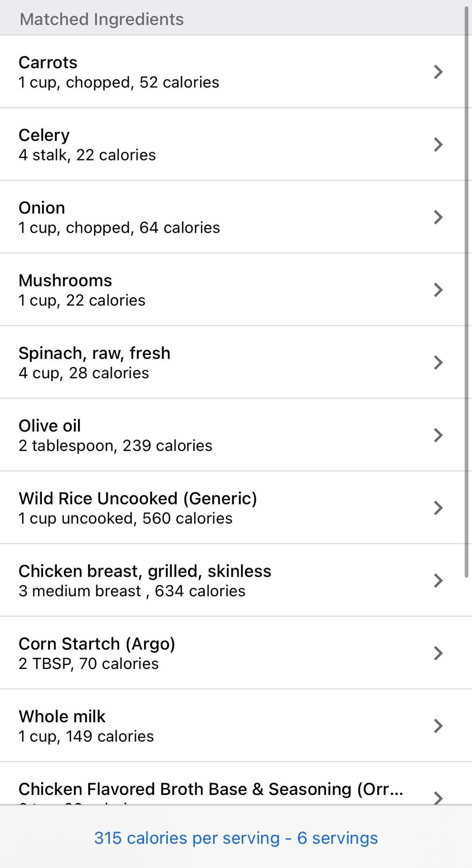Open Wild Rice Uncooked (Generic) title
The width and height of the screenshot is (472, 868).
coord(138,499)
